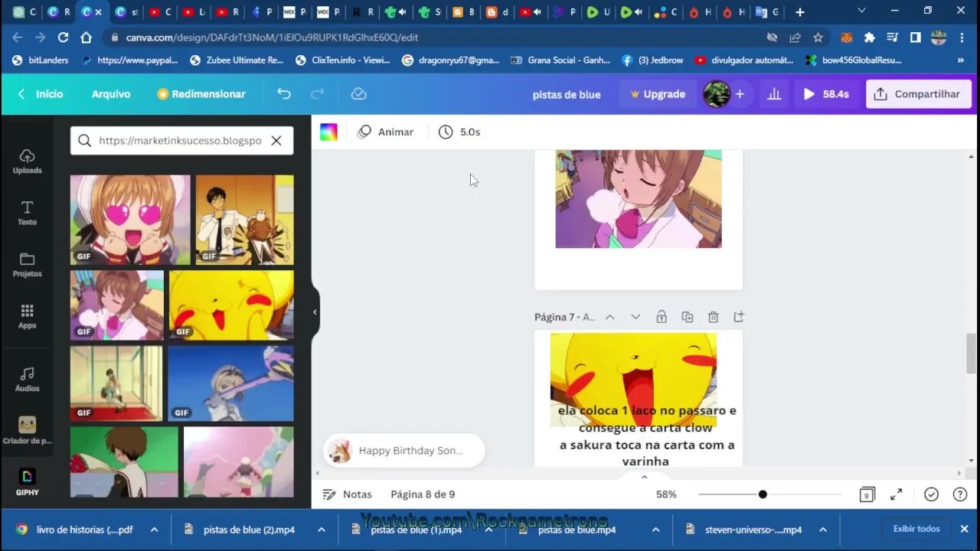Open the Projetos folder panel
980x551 pixels.
[x=27, y=265]
